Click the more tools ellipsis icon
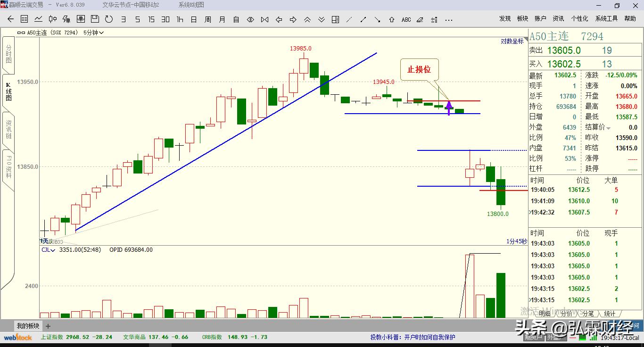The height and width of the screenshot is (347, 644). click(449, 19)
